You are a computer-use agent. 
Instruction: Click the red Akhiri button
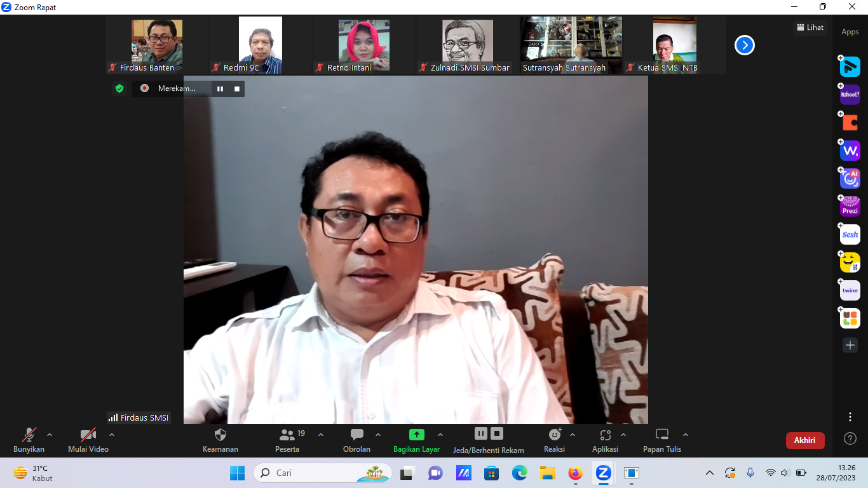click(x=805, y=440)
